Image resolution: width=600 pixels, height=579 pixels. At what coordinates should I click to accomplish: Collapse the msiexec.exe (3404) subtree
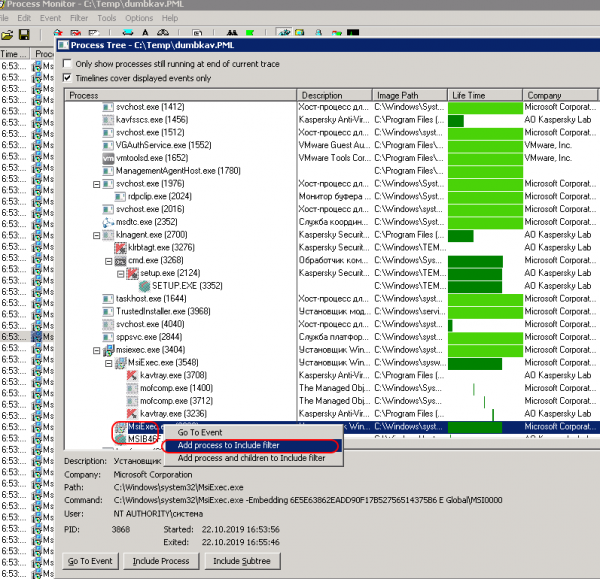96,351
